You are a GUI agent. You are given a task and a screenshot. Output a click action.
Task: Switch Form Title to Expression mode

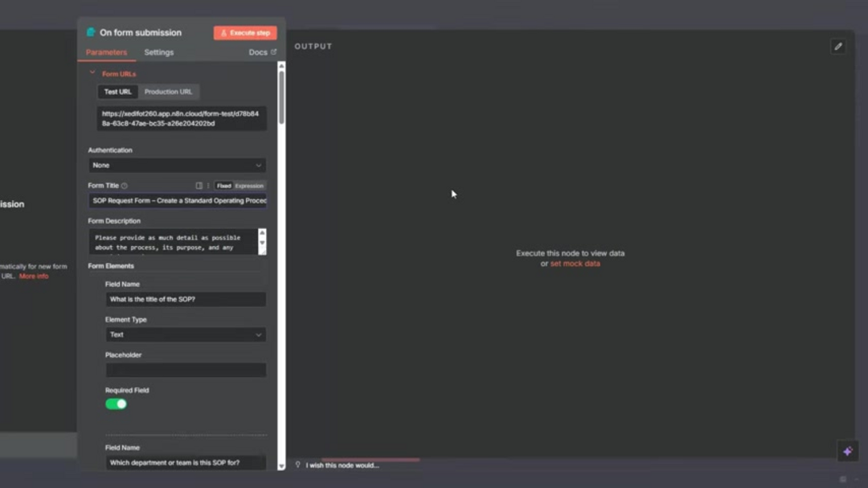(249, 185)
